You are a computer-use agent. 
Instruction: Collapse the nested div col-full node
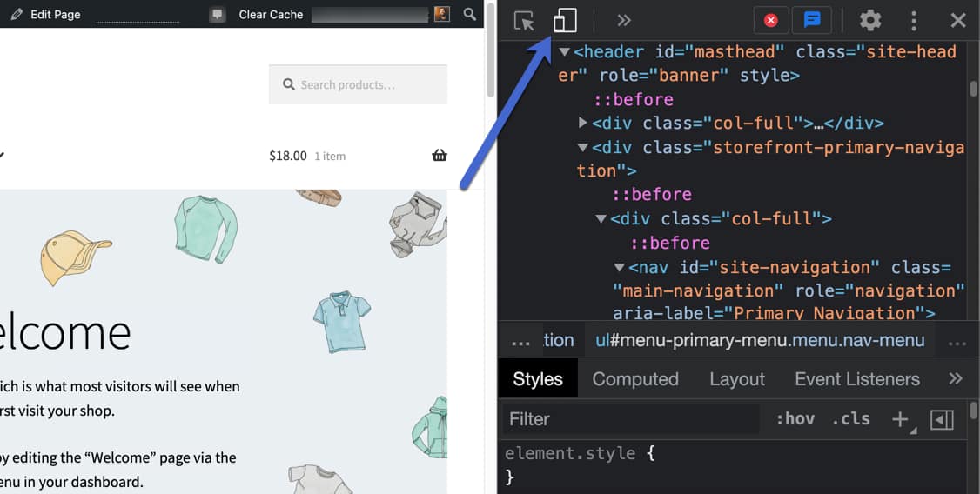click(x=601, y=218)
